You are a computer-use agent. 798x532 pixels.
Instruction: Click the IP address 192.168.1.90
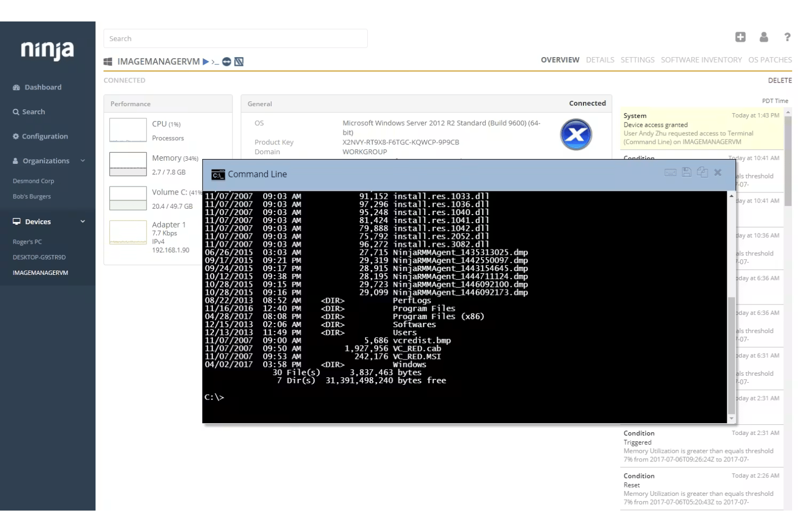pos(170,251)
